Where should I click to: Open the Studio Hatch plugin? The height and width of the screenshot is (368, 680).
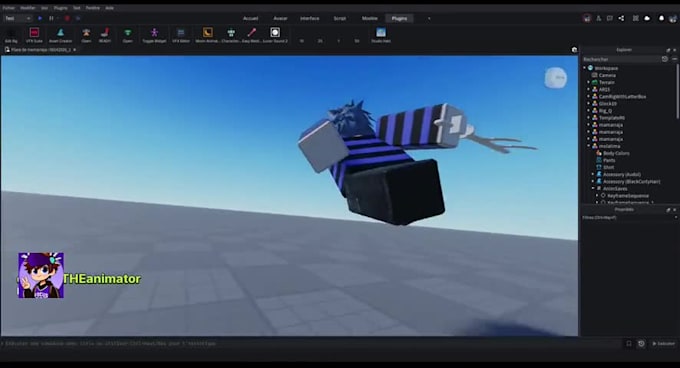381,35
